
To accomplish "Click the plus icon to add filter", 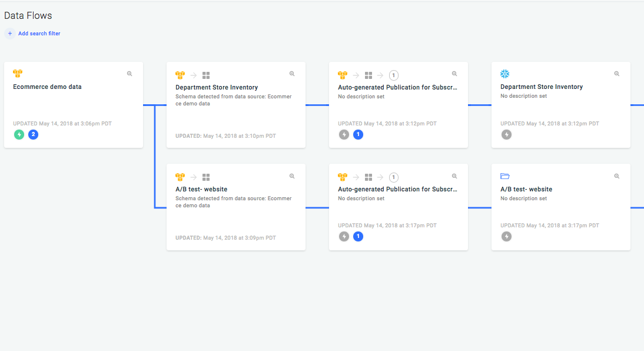I will tap(10, 34).
